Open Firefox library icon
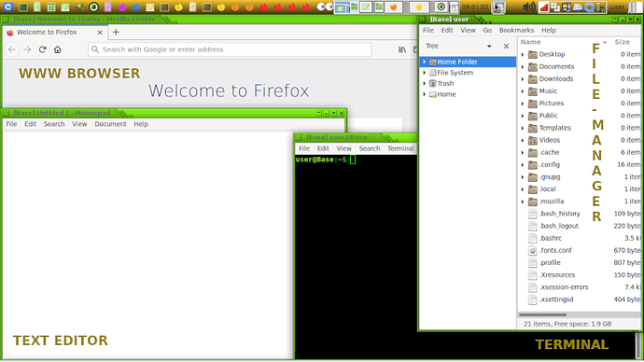 [x=402, y=49]
